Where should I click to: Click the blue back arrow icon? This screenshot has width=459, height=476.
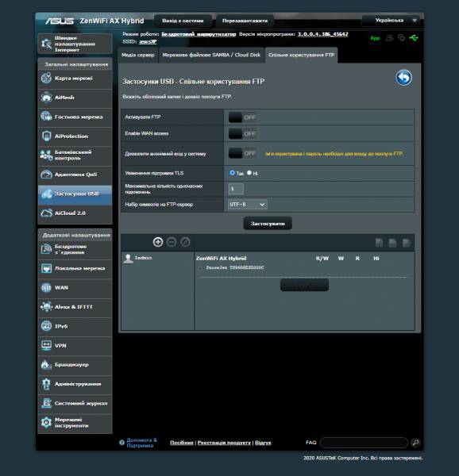coord(403,78)
